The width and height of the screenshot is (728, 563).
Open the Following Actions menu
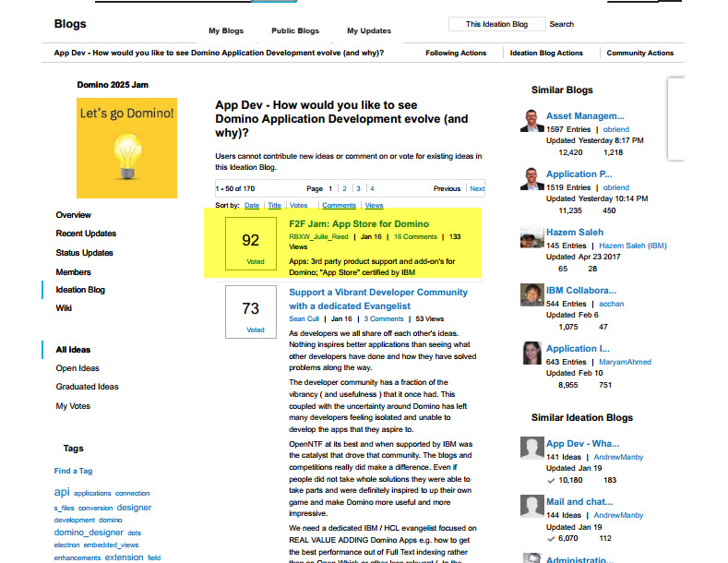coord(456,53)
